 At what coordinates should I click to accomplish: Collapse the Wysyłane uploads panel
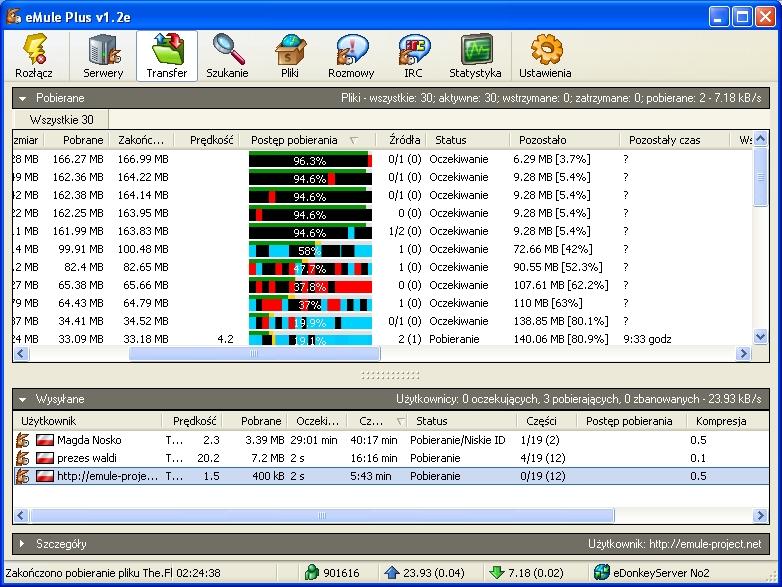pyautogui.click(x=22, y=399)
